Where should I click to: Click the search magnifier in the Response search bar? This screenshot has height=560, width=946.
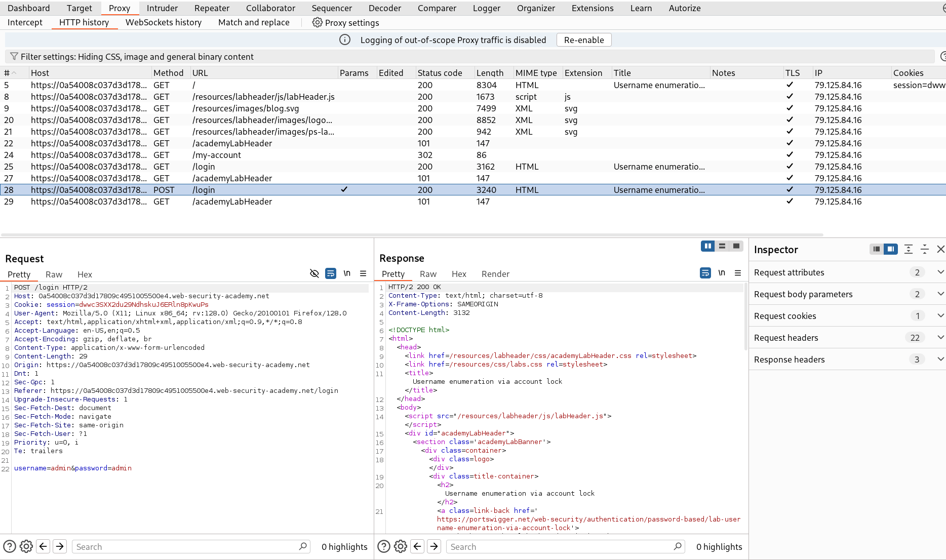click(677, 546)
